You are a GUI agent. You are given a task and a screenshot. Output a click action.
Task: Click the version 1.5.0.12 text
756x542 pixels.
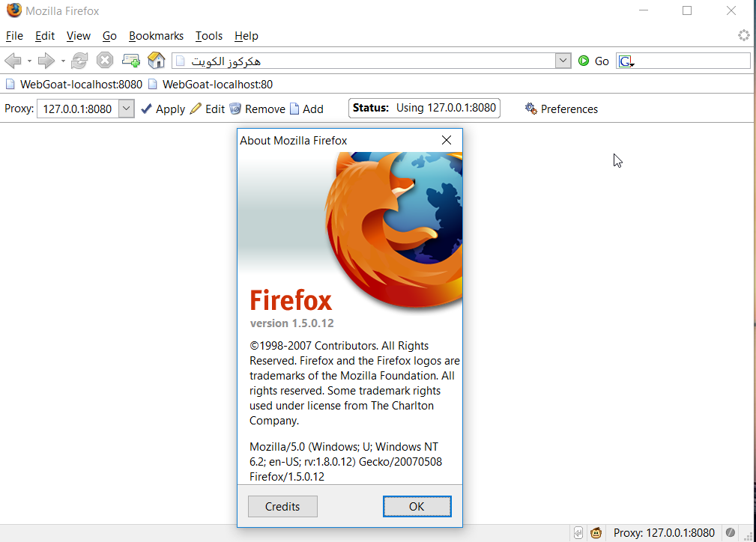coord(291,323)
